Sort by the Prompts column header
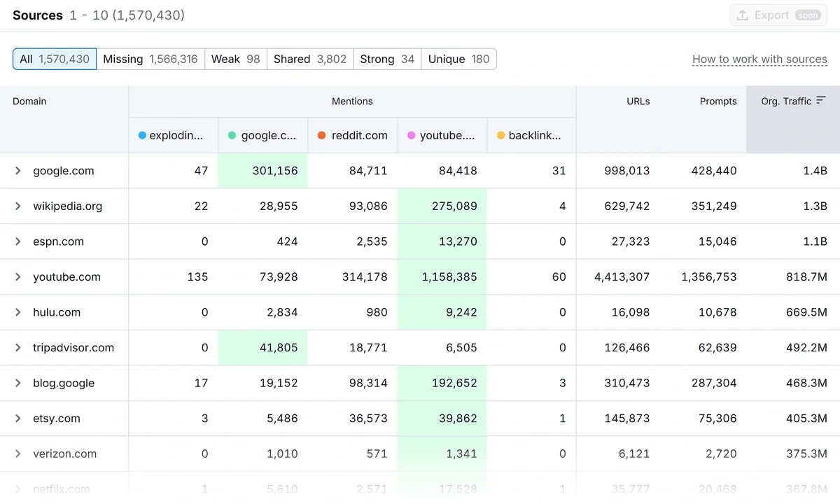 717,101
